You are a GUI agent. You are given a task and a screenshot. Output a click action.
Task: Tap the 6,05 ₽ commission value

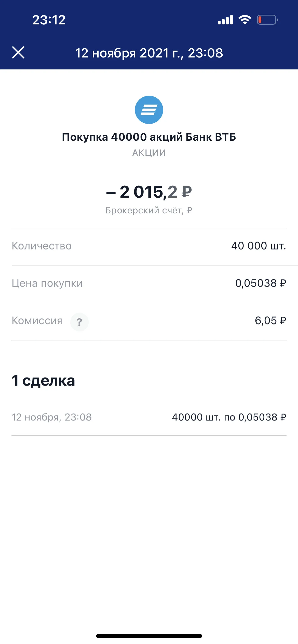[x=270, y=321]
